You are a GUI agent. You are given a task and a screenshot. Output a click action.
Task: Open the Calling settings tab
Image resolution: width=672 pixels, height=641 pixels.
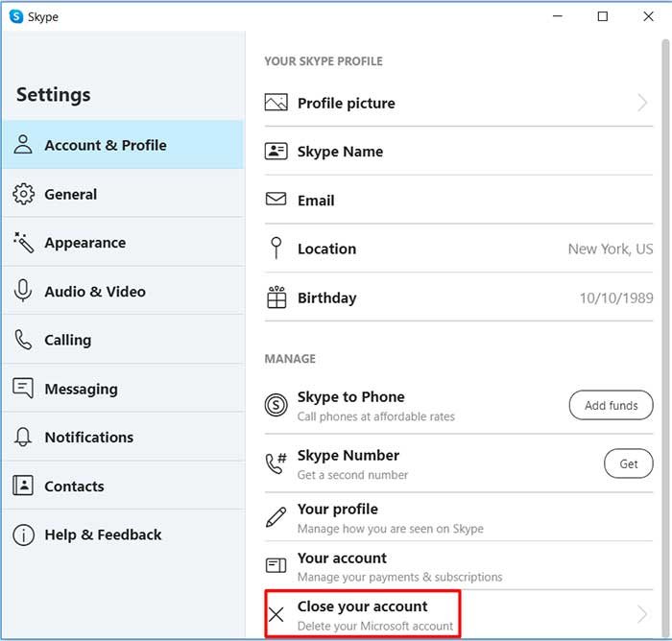point(123,340)
